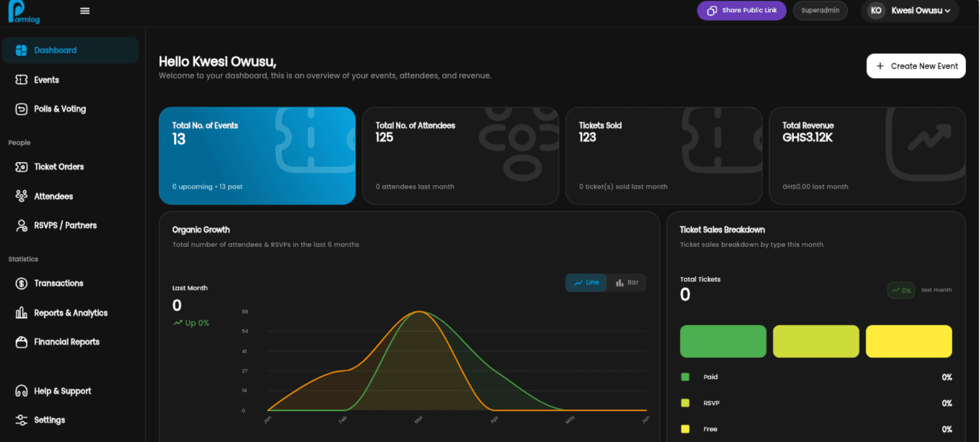Open the Events menu item
Image resolution: width=980 pixels, height=442 pixels.
tap(70, 80)
